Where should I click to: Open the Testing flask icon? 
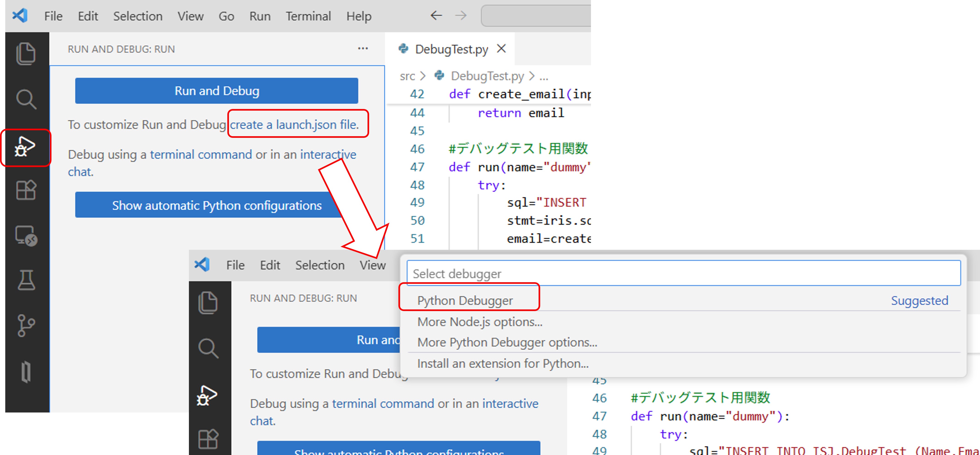pos(26,280)
